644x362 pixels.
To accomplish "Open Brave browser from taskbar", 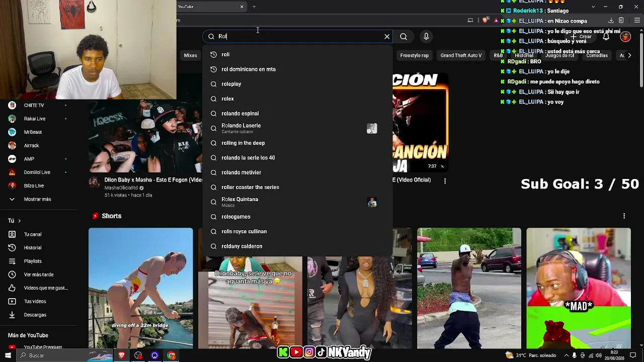I will (x=122, y=355).
